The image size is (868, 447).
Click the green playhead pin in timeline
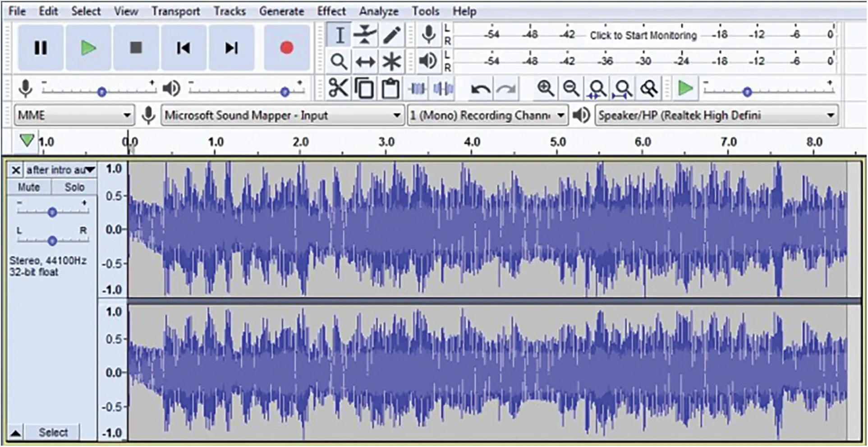27,141
